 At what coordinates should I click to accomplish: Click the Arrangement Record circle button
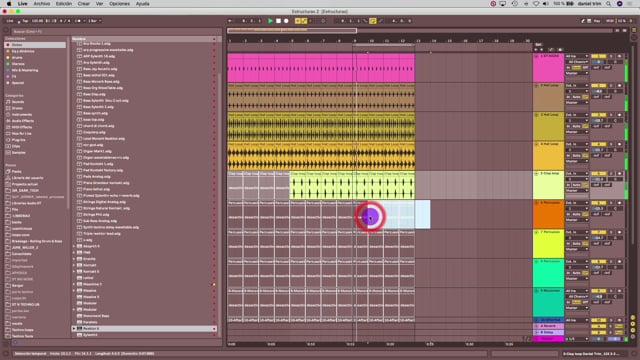tap(286, 21)
